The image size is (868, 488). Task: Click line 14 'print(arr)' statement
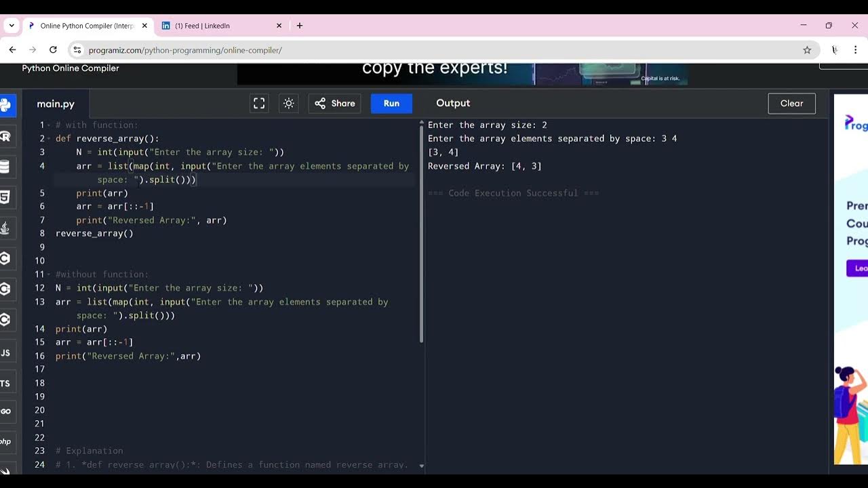tap(81, 329)
